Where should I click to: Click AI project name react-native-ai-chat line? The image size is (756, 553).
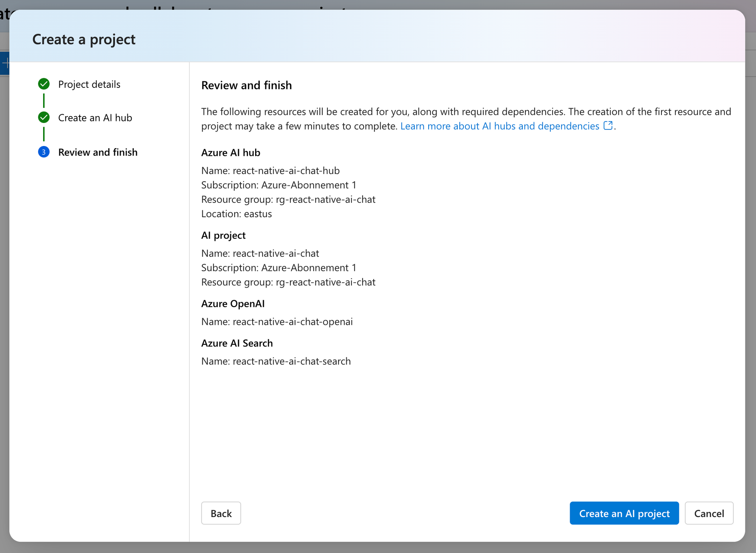(260, 253)
